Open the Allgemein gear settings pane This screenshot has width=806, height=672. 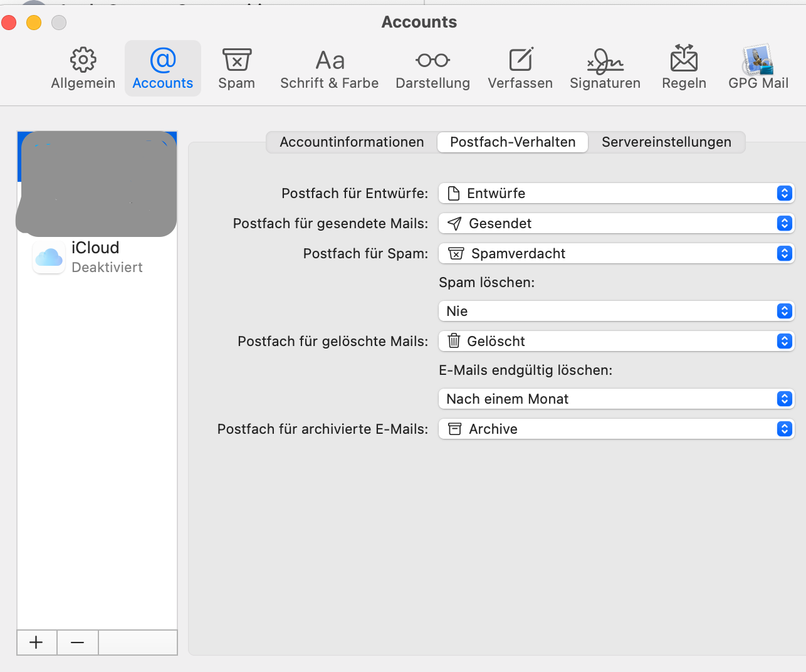pos(83,68)
